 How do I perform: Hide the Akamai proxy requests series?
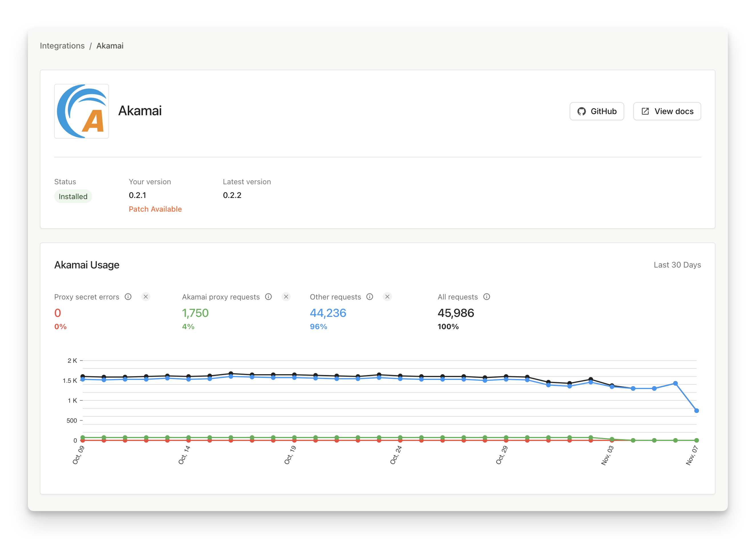tap(286, 297)
